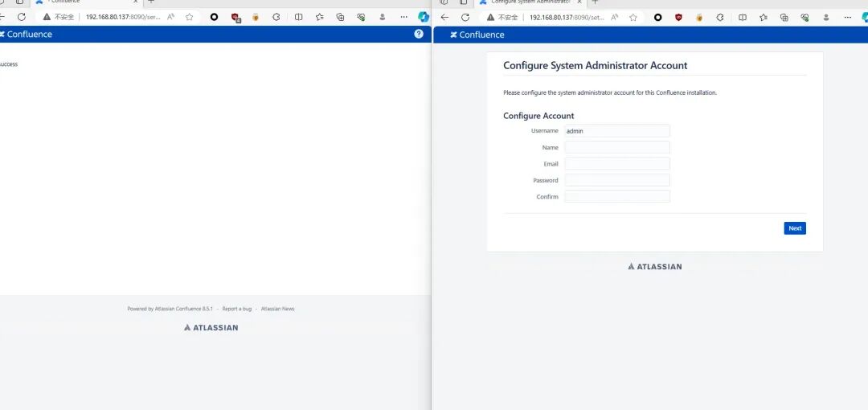
Task: Open Browser essentials heart icon in right window
Action: coord(805,17)
